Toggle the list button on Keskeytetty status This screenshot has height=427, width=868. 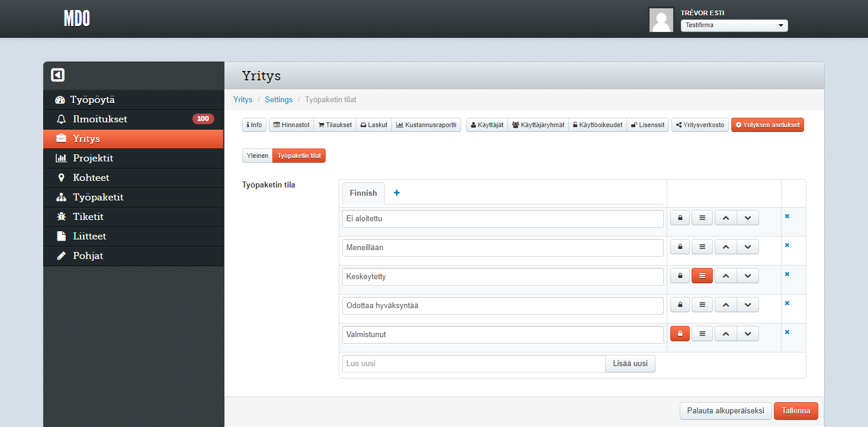pyautogui.click(x=702, y=276)
